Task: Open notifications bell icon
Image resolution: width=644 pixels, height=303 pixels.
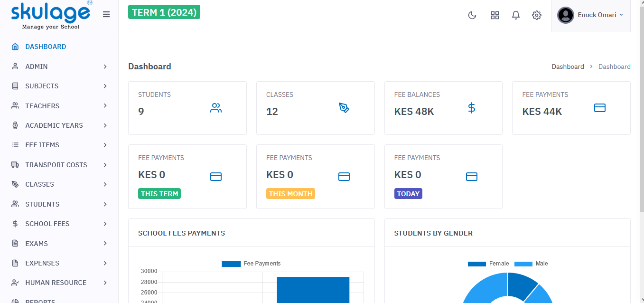Action: [515, 15]
